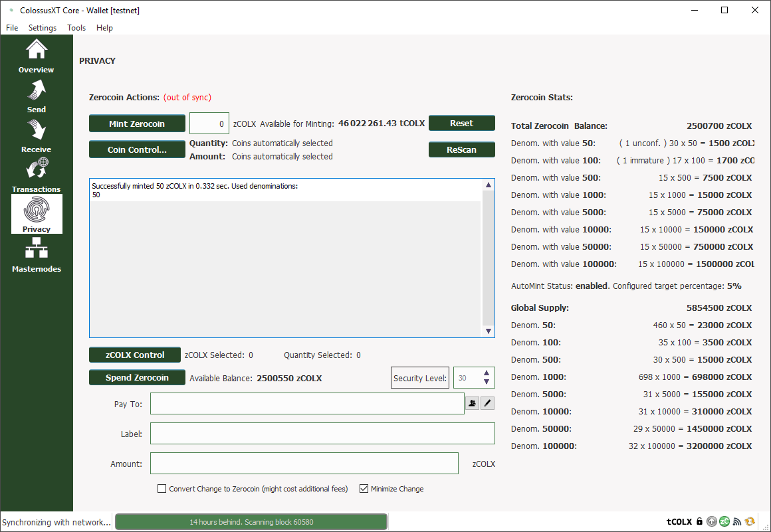
Task: Go to the Send page
Action: 37,96
